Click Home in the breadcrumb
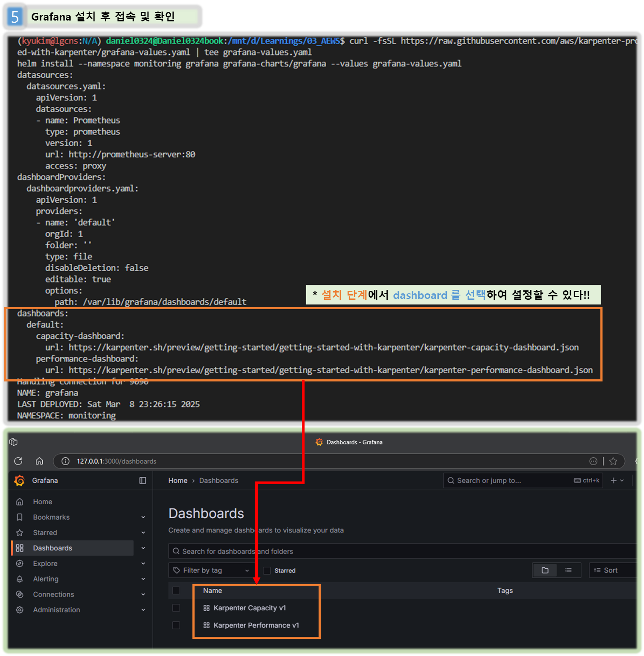The image size is (644, 656). tap(178, 480)
